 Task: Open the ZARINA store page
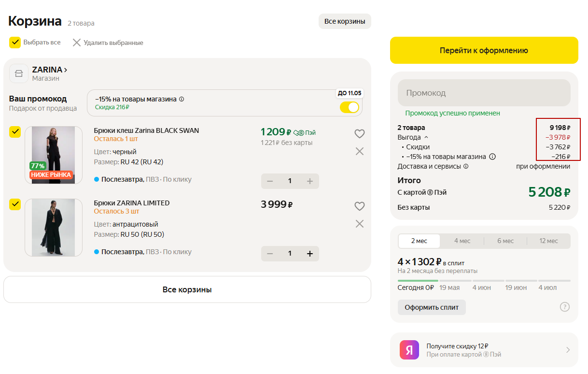click(50, 70)
